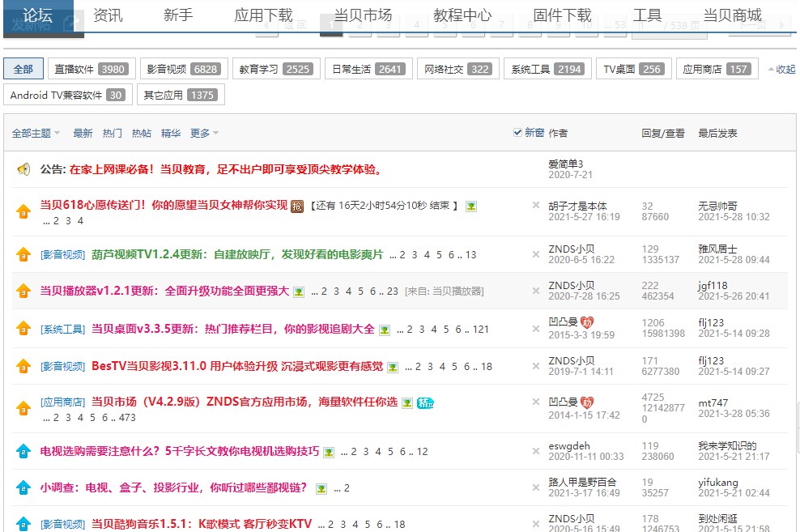Select the 全部 category tab
This screenshot has width=800, height=532.
23,69
